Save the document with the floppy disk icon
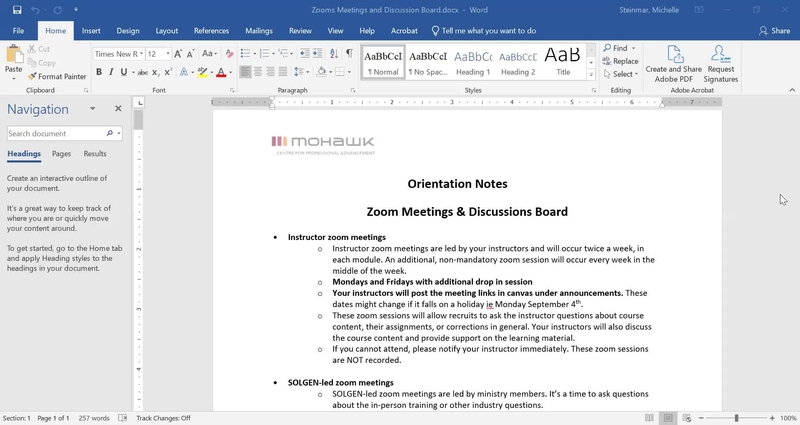Image resolution: width=800 pixels, height=425 pixels. [17, 10]
